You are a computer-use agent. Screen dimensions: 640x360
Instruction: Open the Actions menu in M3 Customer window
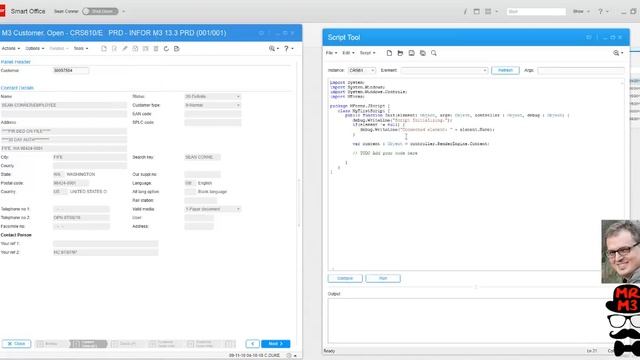click(x=11, y=49)
